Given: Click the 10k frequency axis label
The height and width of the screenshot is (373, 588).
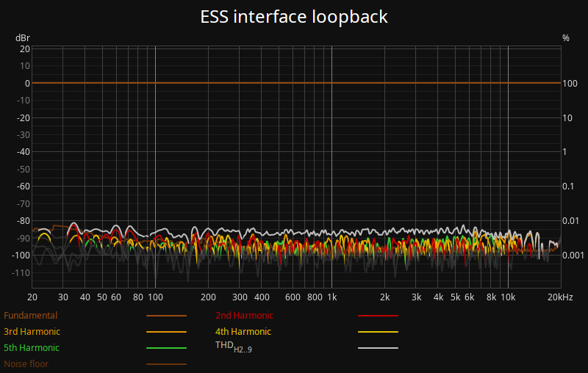Looking at the screenshot, I should (508, 297).
